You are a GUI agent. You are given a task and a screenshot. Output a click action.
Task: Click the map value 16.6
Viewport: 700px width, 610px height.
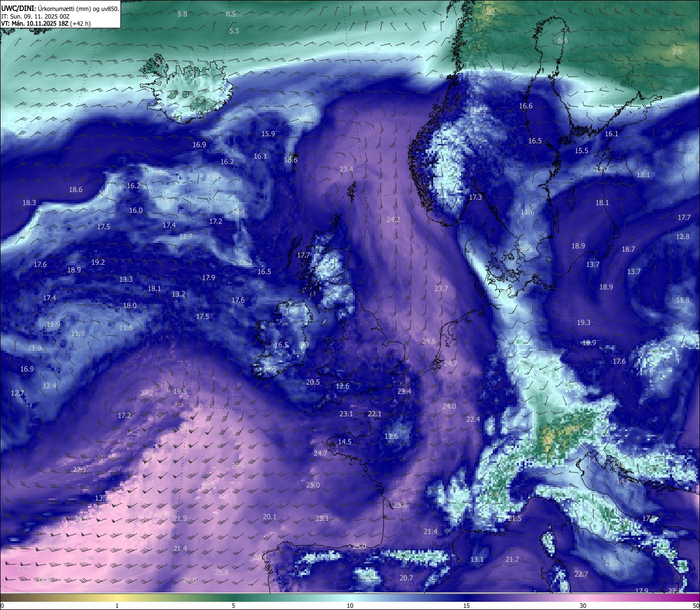pyautogui.click(x=526, y=106)
